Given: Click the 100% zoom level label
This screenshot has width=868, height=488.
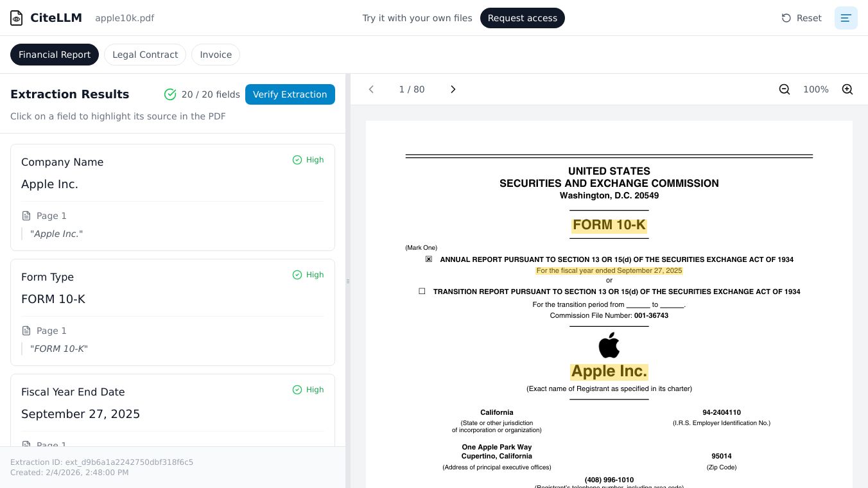Looking at the screenshot, I should click(816, 89).
